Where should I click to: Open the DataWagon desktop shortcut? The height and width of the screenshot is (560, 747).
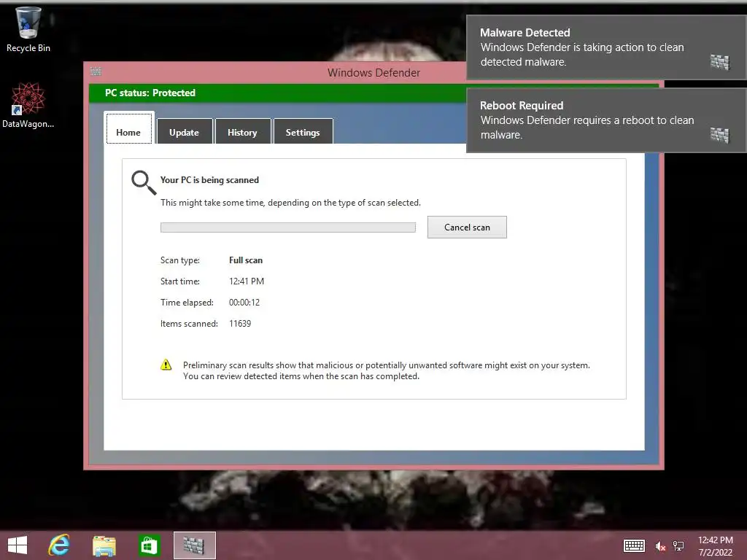coord(28,105)
